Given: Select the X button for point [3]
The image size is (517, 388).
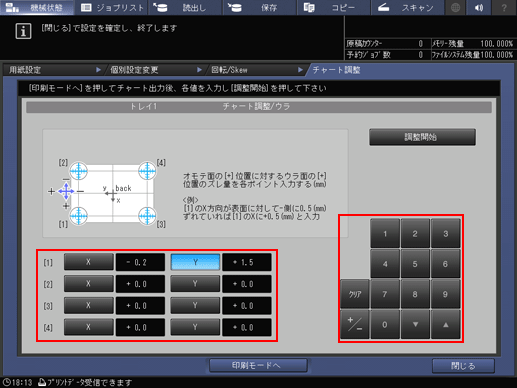Looking at the screenshot, I should pyautogui.click(x=88, y=305).
